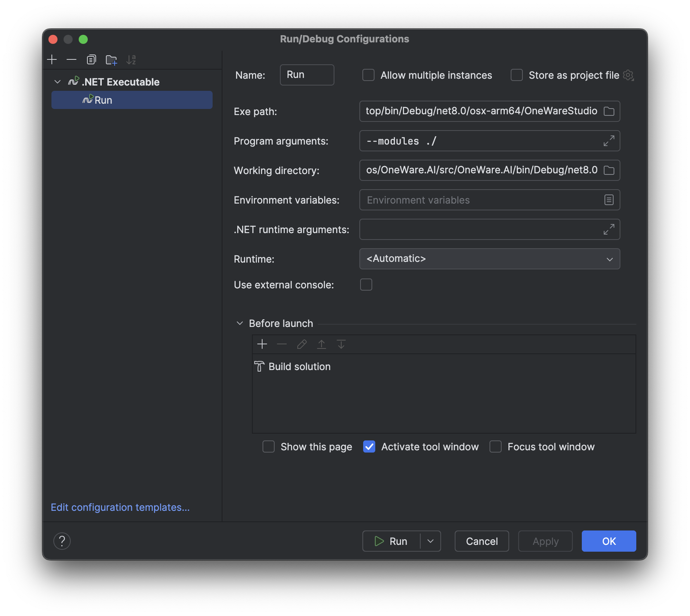
Task: Expand the Program arguments field
Action: point(609,141)
